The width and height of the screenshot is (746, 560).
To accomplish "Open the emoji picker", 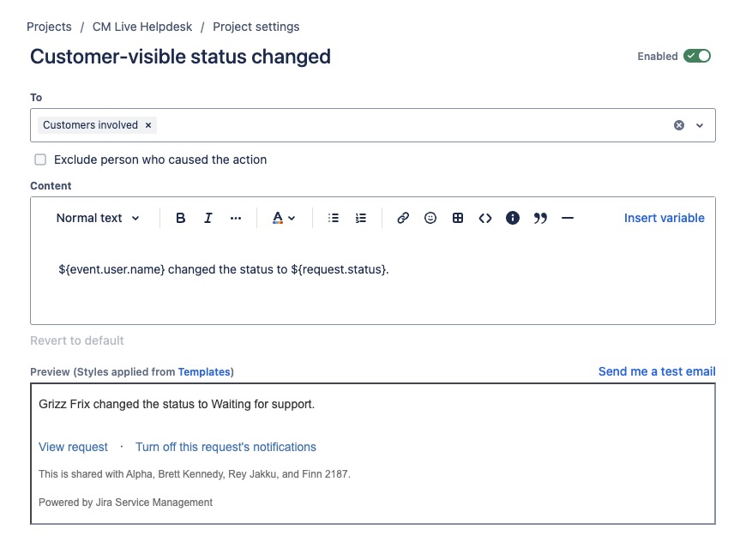I will (430, 218).
